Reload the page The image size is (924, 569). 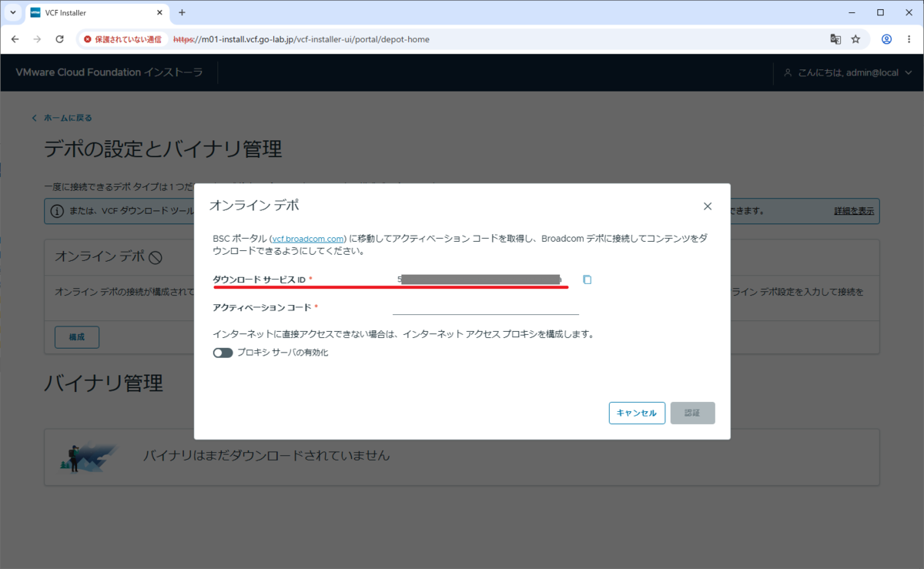(59, 39)
